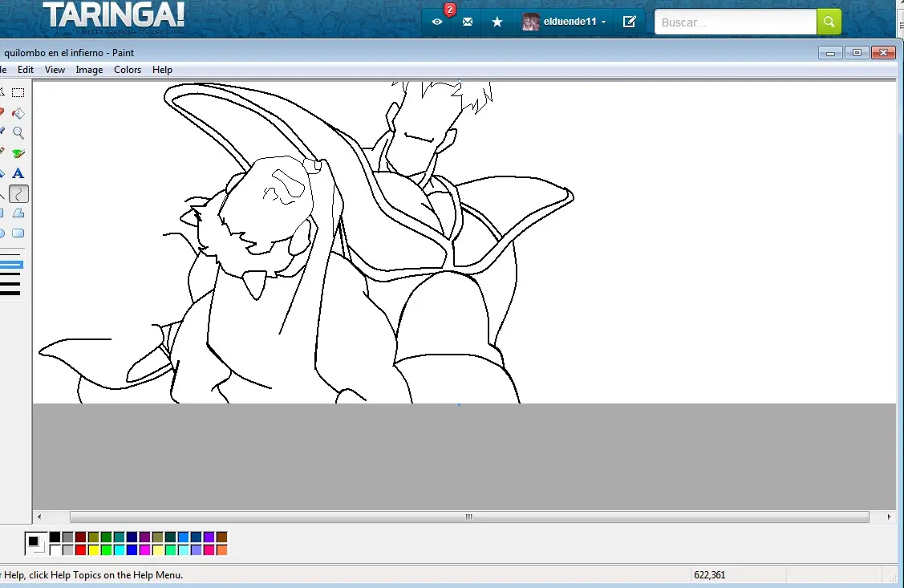Pick the sky blue color swatch
The image size is (904, 588).
(184, 537)
